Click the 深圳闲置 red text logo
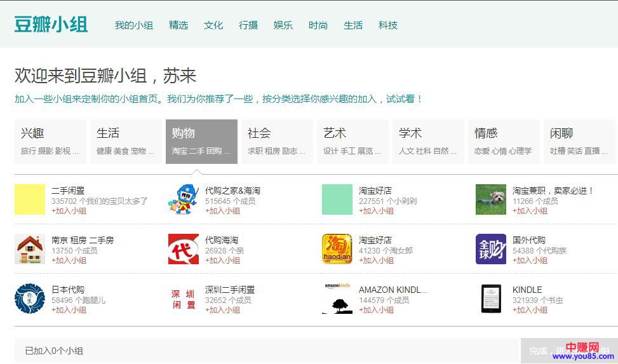Image resolution: width=618 pixels, height=364 pixels. click(x=183, y=299)
